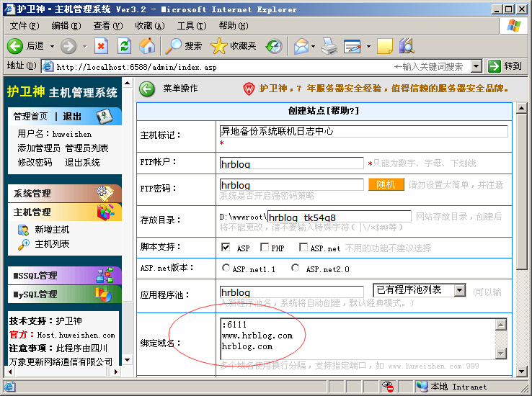
Task: Click the 管理首页 link
Action: coord(30,117)
